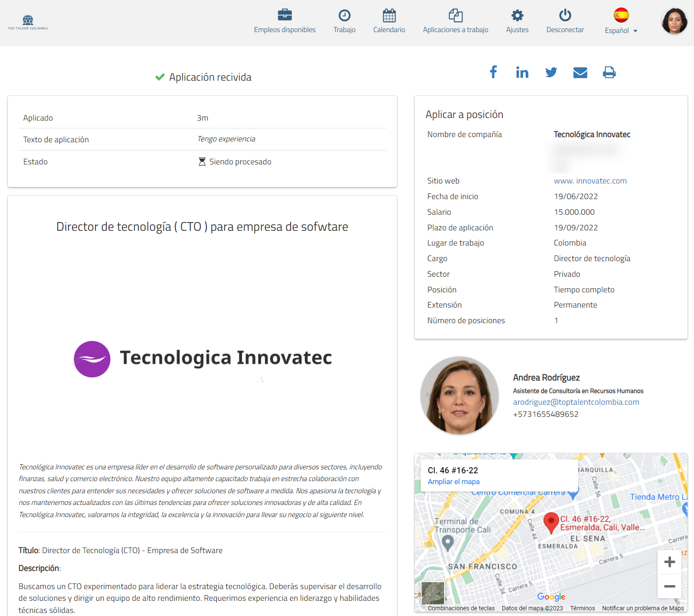
Task: Open Aplicaciones a trabajo documents icon
Action: click(x=455, y=15)
